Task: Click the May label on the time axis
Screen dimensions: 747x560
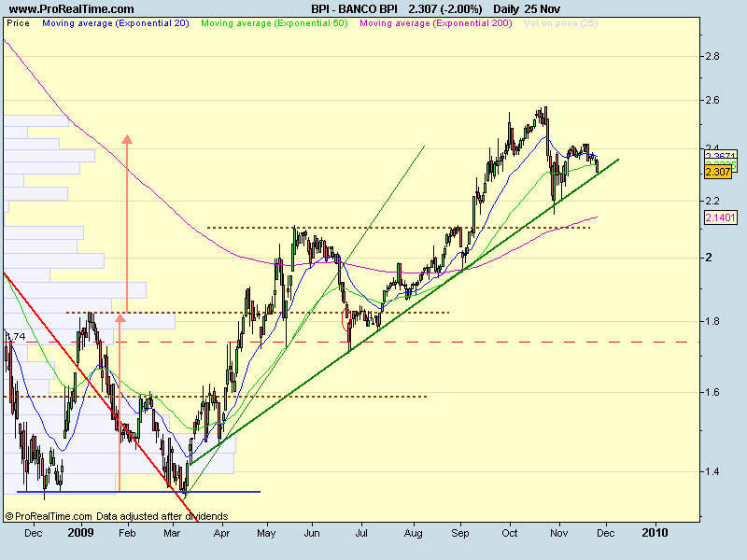Action: (266, 533)
